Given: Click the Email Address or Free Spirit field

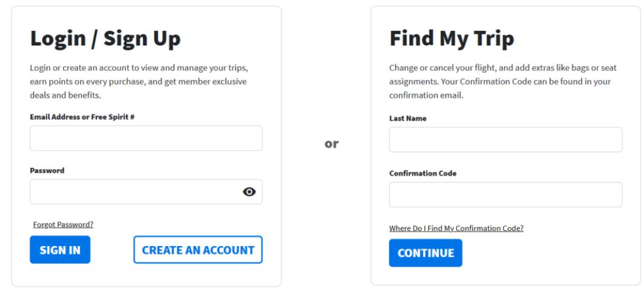Looking at the screenshot, I should click(146, 138).
